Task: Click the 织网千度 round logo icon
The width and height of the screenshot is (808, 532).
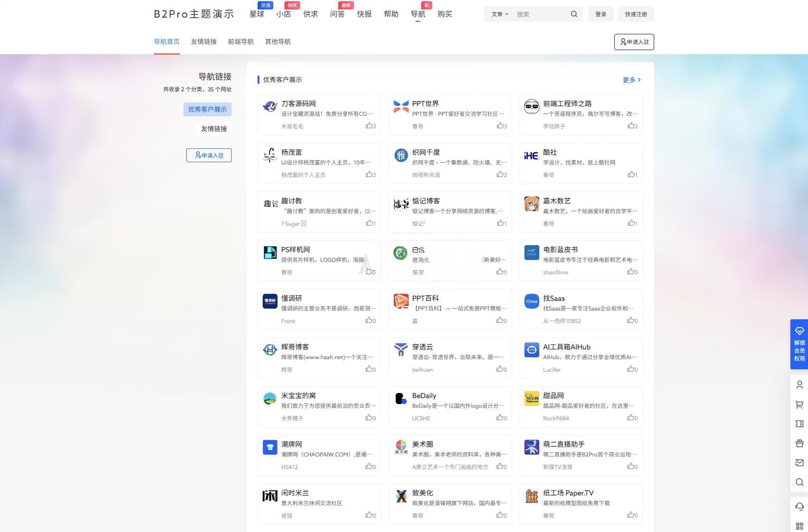Action: pos(401,155)
